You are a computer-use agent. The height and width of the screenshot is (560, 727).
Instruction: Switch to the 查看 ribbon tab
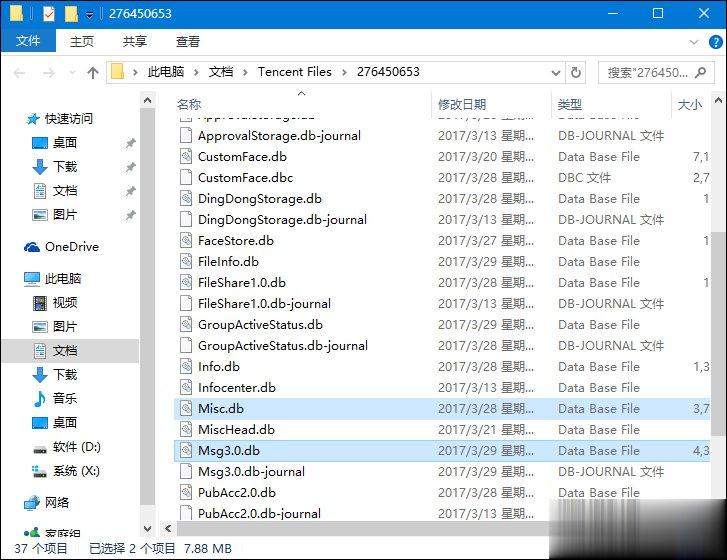tap(188, 41)
